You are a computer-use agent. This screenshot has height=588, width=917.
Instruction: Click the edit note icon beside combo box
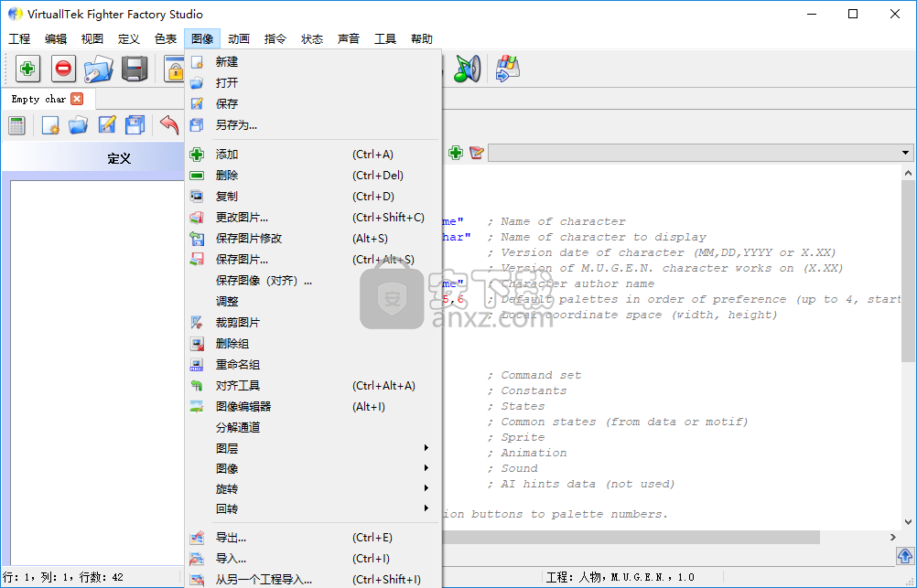click(477, 153)
